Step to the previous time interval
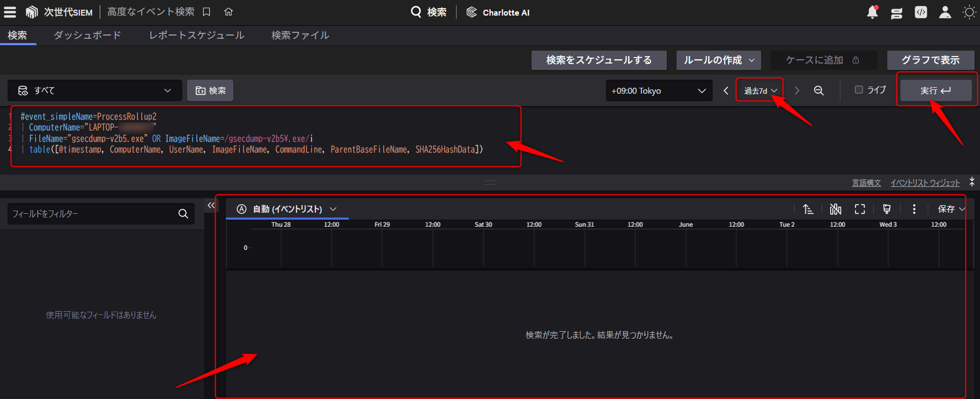Image resolution: width=980 pixels, height=399 pixels. pos(726,90)
